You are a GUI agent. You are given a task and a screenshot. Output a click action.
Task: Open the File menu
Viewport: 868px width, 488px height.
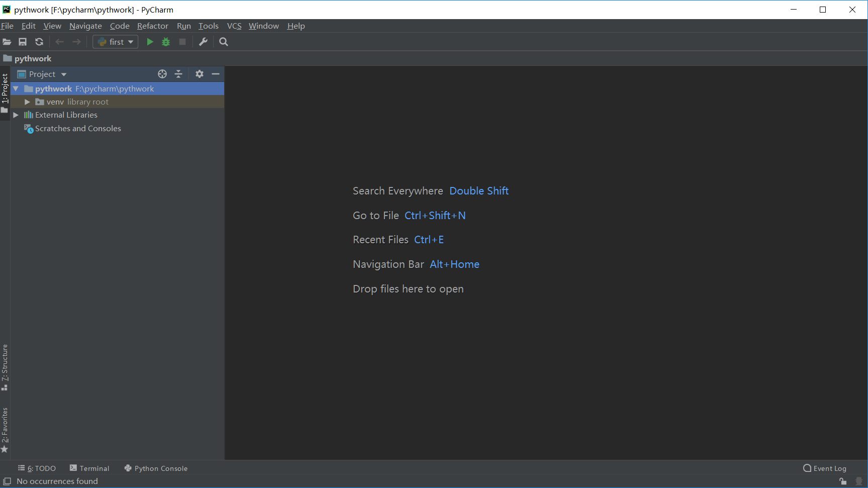click(7, 26)
